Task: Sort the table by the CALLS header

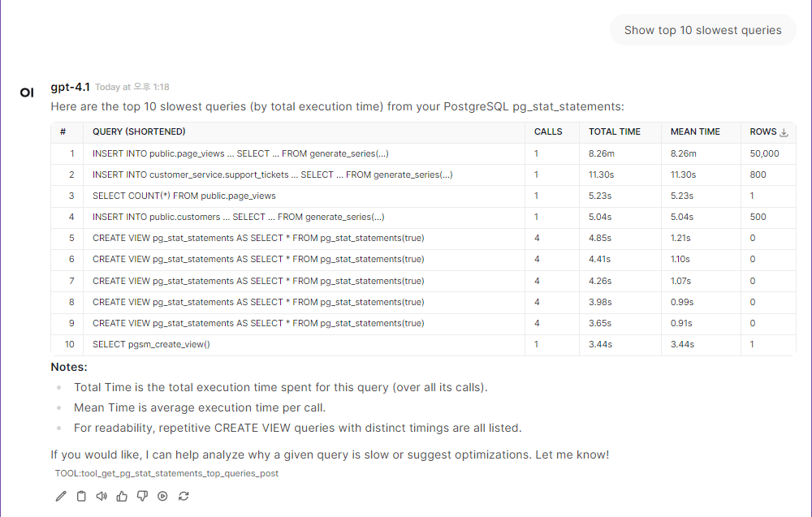Action: coord(548,131)
